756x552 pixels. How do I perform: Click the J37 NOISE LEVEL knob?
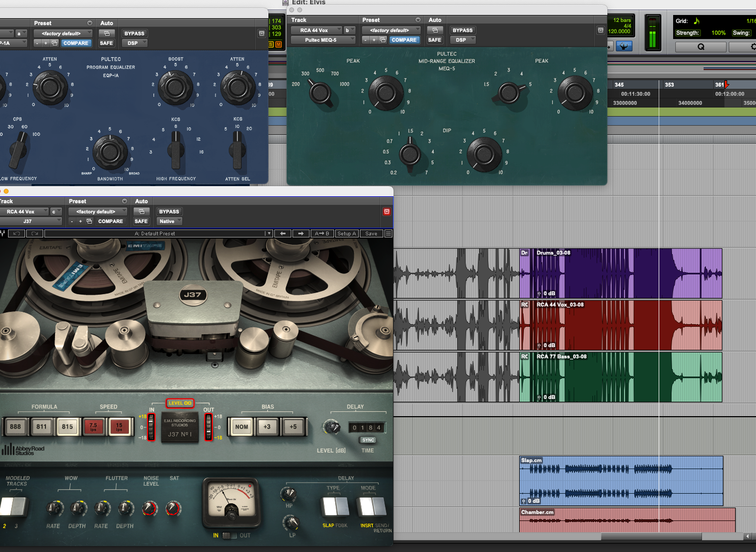click(150, 508)
